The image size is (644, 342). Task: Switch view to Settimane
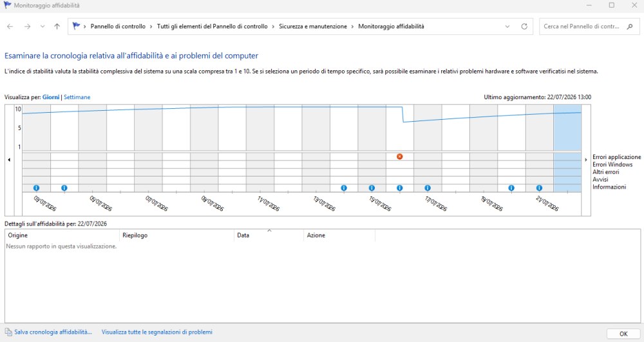pos(77,97)
